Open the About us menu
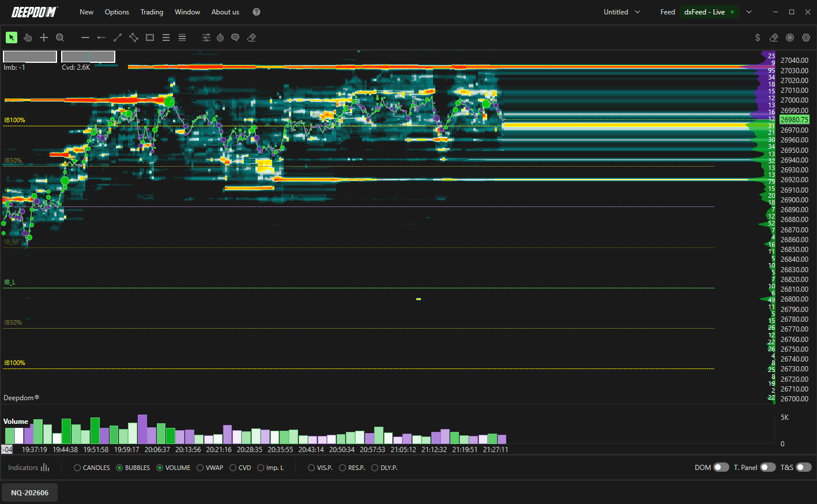Screen dimensions: 817x504 coord(225,12)
